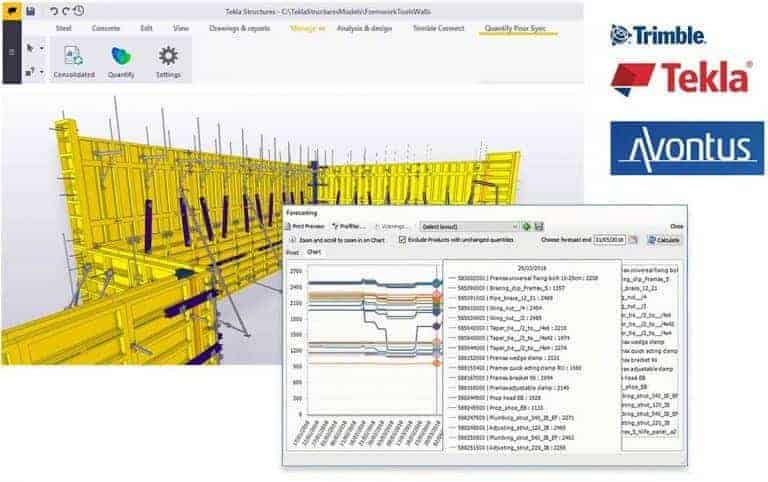Select the Quantify Four Sync tab
Image resolution: width=768 pixels, height=482 pixels.
point(515,28)
